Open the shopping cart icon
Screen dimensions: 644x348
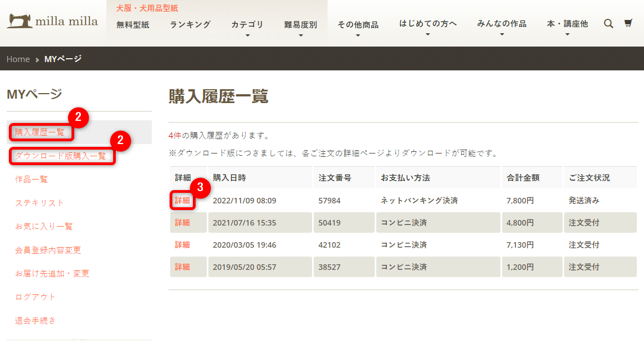[x=628, y=23]
